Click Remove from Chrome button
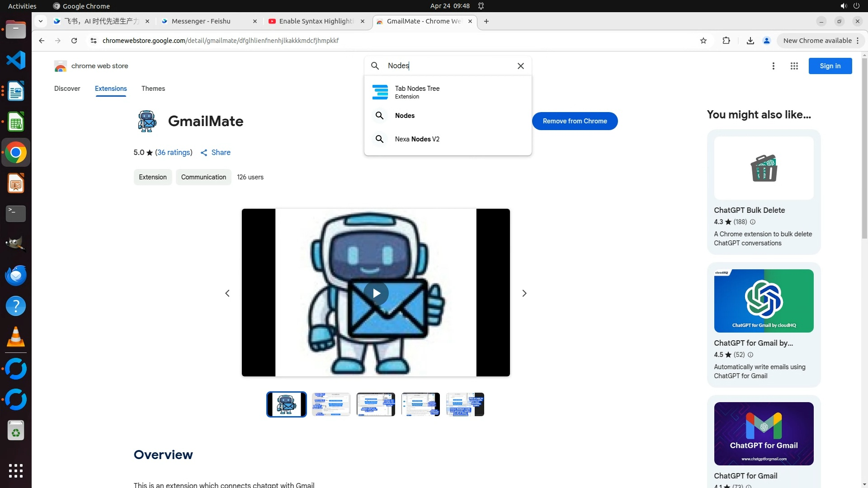Viewport: 868px width, 488px height. pyautogui.click(x=575, y=121)
